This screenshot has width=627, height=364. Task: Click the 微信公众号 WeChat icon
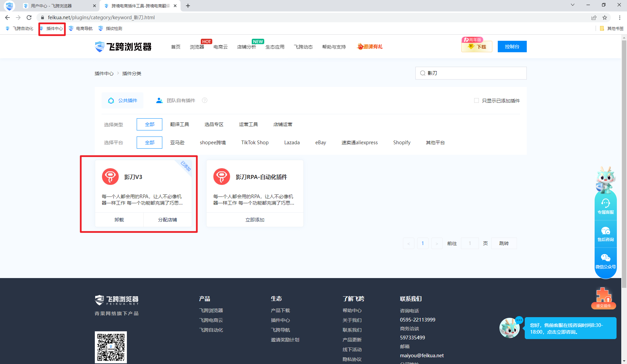click(605, 258)
